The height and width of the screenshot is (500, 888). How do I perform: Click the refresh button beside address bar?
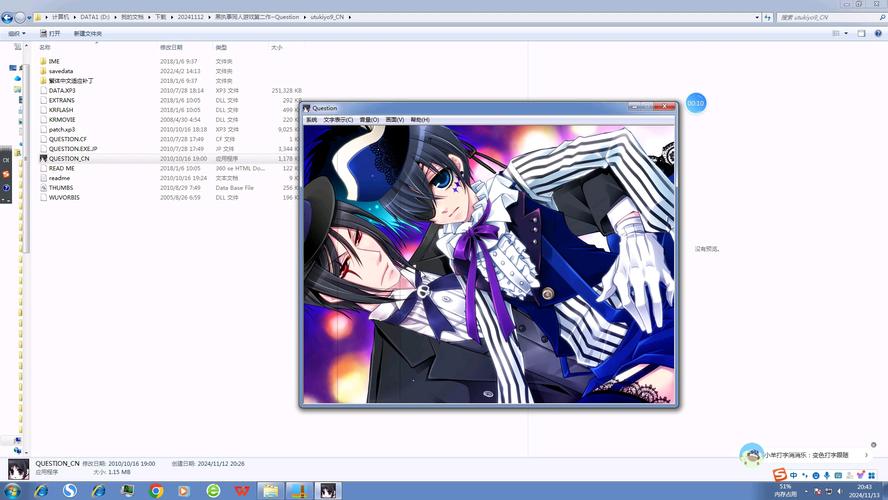pyautogui.click(x=767, y=18)
